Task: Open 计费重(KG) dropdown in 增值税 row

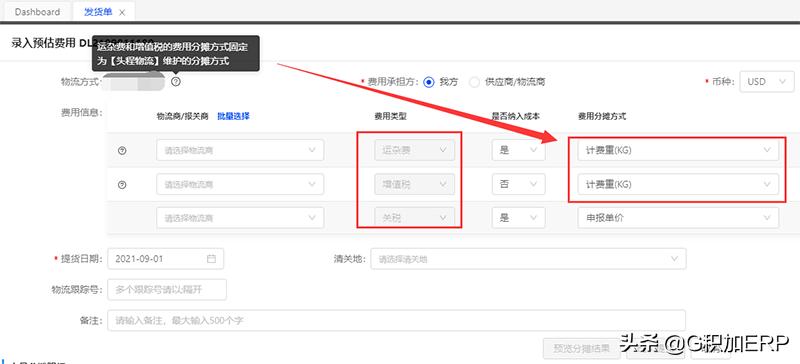Action: (x=678, y=184)
